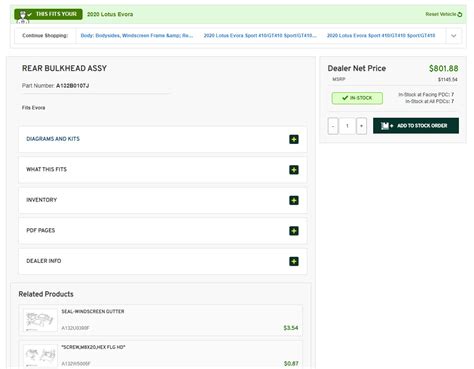Click part number A132B0107J
This screenshot has height=369, width=474.
[x=72, y=86]
